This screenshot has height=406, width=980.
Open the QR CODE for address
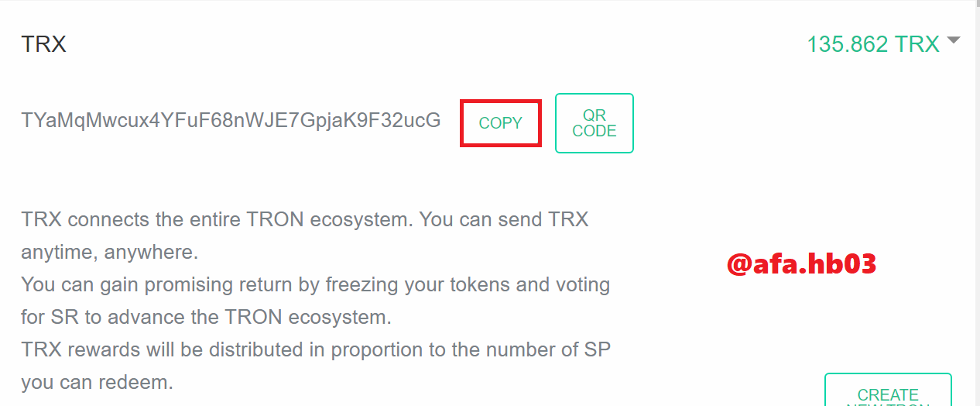click(x=595, y=123)
